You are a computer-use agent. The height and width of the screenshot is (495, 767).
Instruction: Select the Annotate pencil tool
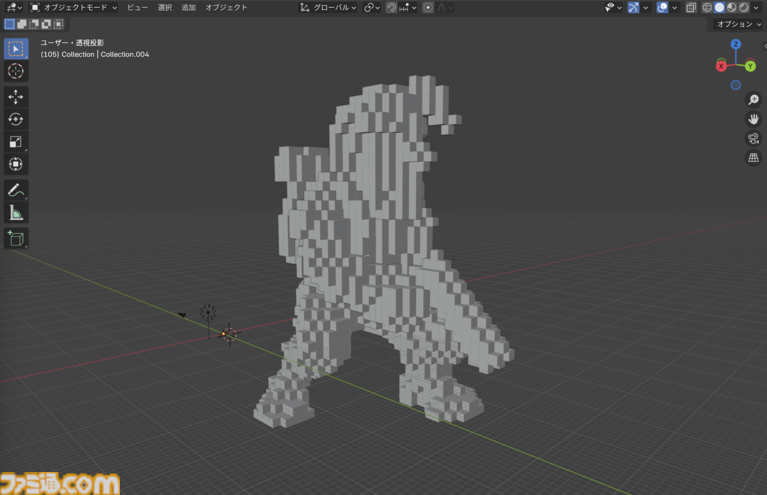[16, 190]
